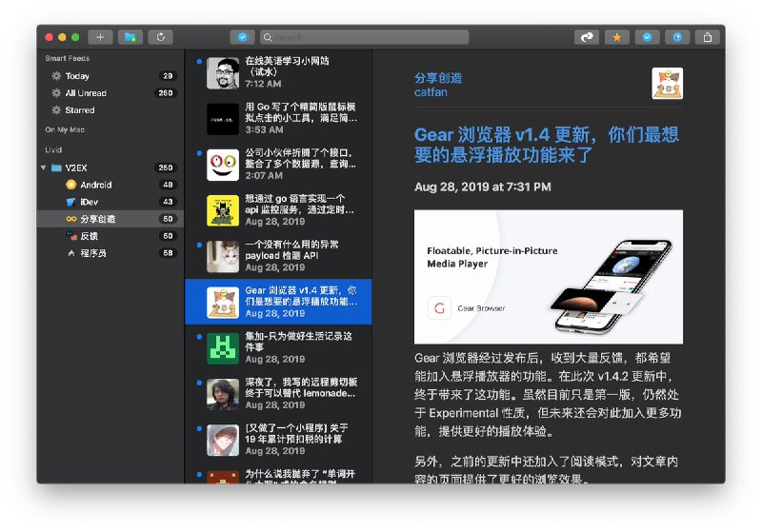Show the Starred smart feed
The image size is (762, 532).
point(80,110)
